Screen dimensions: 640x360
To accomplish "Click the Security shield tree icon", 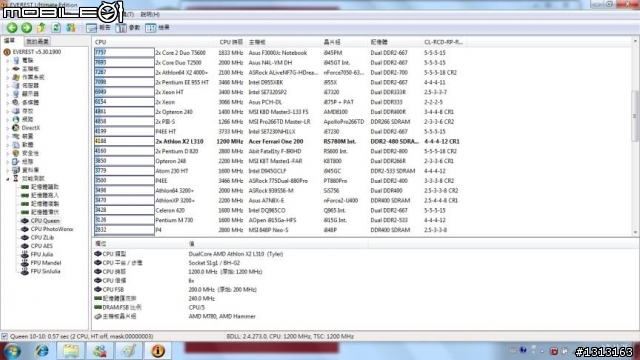I will tap(16, 153).
